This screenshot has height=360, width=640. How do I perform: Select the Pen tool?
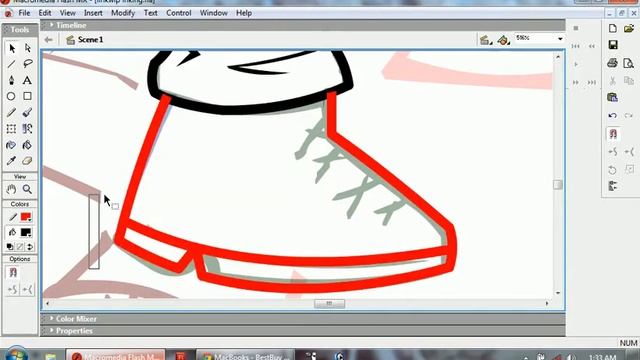11,80
